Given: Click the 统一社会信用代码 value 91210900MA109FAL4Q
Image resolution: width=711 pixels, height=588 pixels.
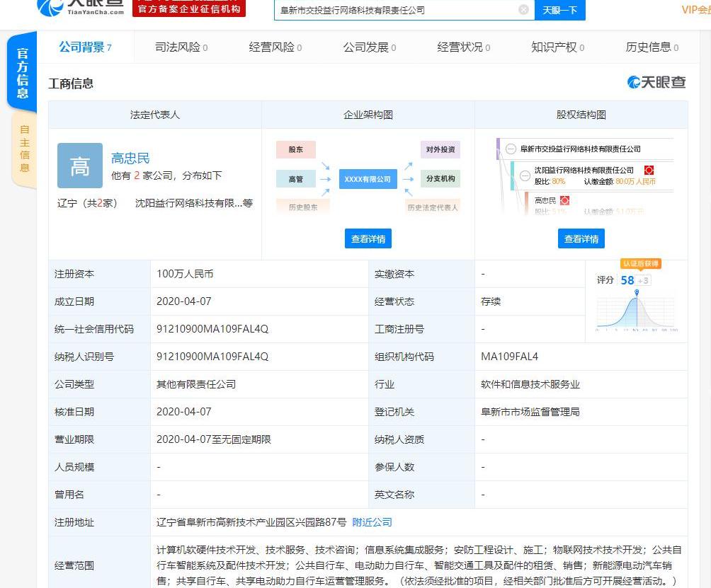Looking at the screenshot, I should coord(212,329).
